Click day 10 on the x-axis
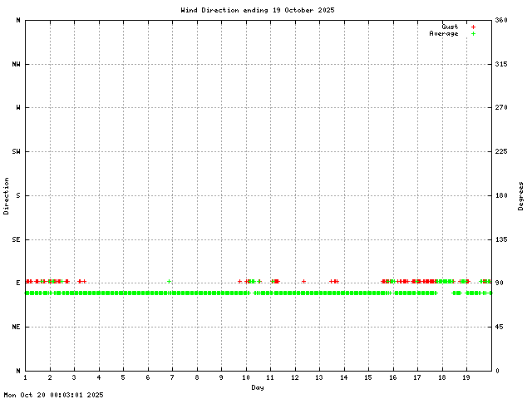Screen dimensions: 532x399 pyautogui.click(x=246, y=379)
